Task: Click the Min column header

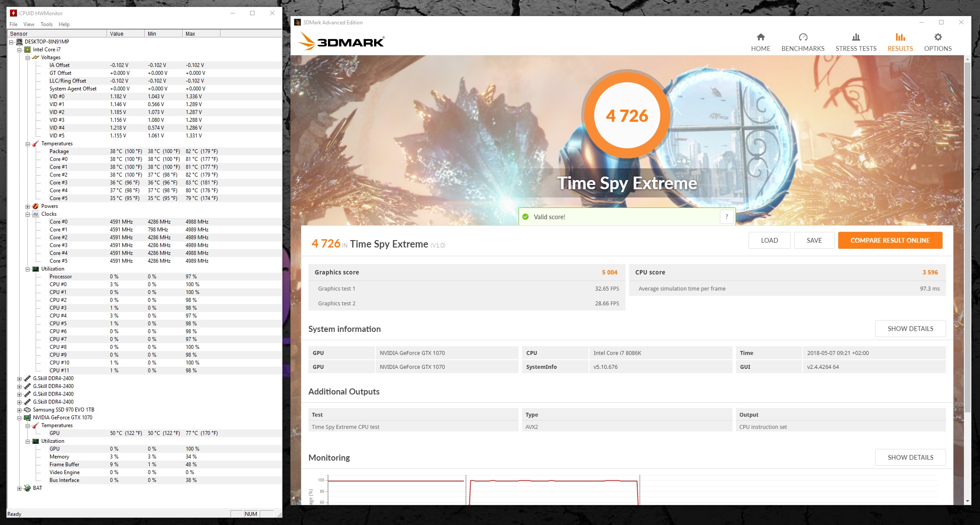Action: [x=164, y=33]
